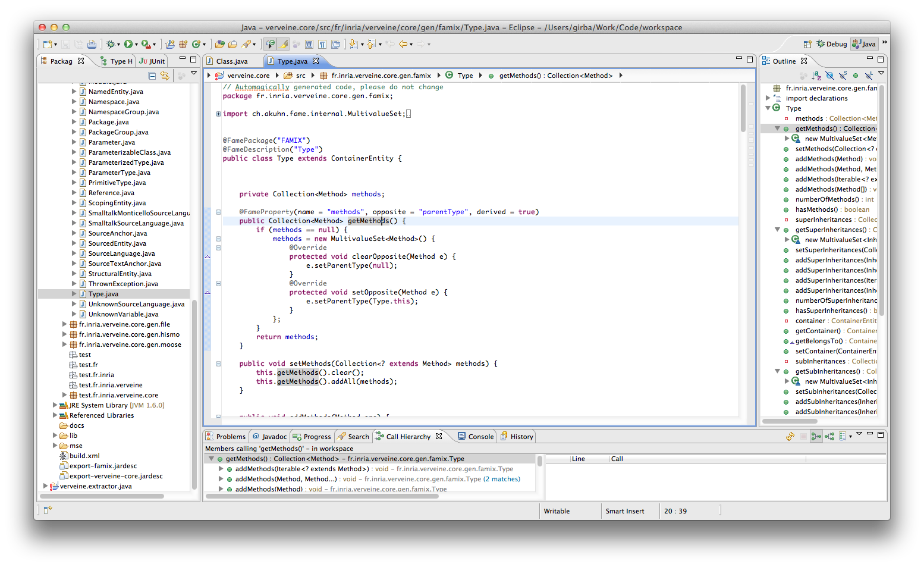Viewport: 924px width, 567px height.
Task: Select Type.java in Package Explorer
Action: [x=103, y=294]
